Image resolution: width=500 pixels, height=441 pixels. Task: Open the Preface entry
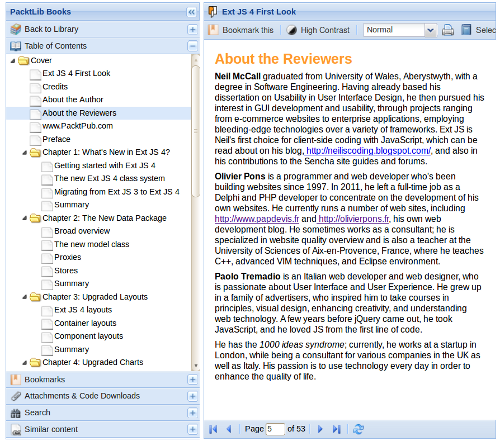click(56, 139)
